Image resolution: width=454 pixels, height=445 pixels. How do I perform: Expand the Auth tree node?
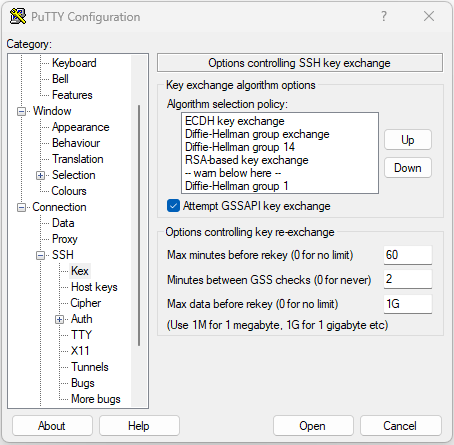click(x=59, y=319)
